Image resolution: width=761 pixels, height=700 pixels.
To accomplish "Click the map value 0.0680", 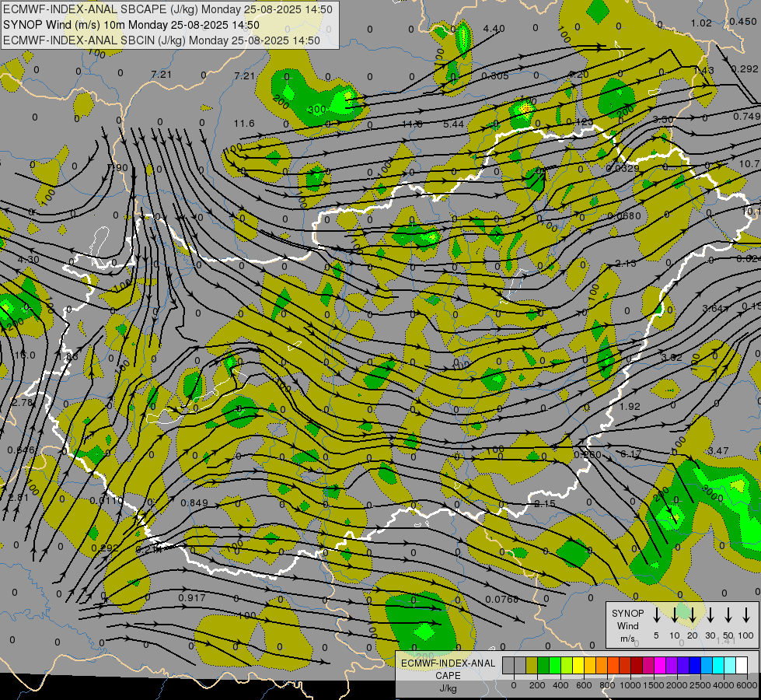I will click(624, 215).
